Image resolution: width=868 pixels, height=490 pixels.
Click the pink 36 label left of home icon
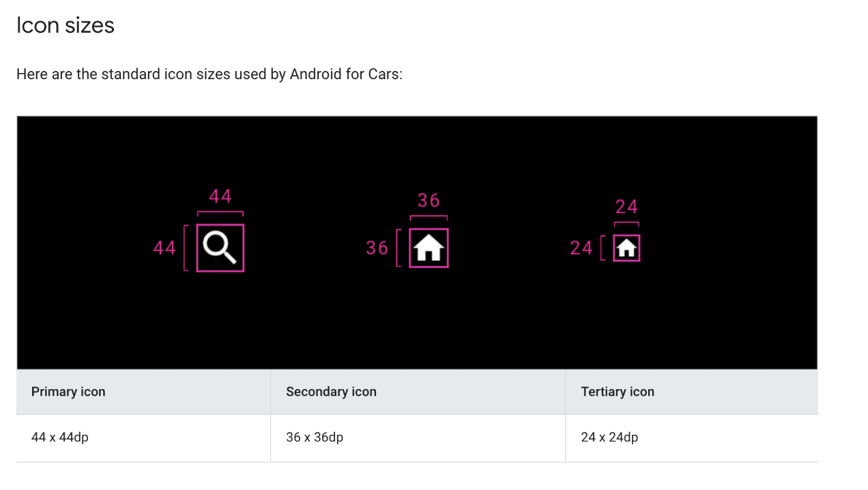pos(377,248)
